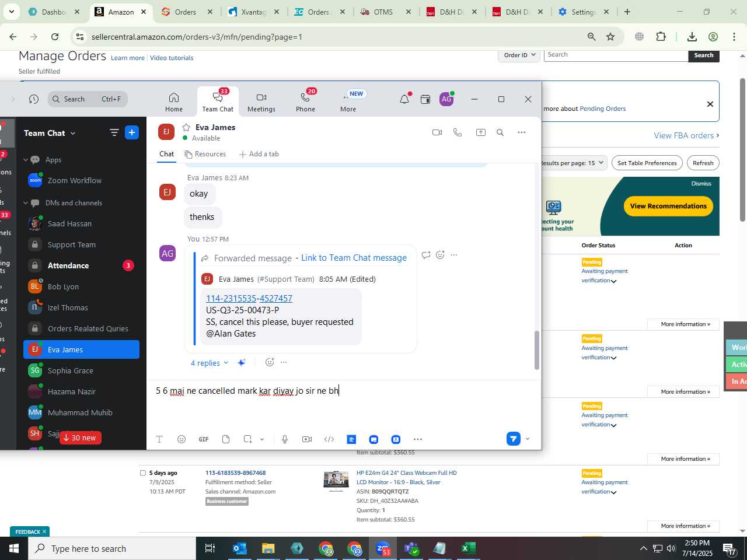
Task: Open Orders Realated Quries channel
Action: point(81,329)
